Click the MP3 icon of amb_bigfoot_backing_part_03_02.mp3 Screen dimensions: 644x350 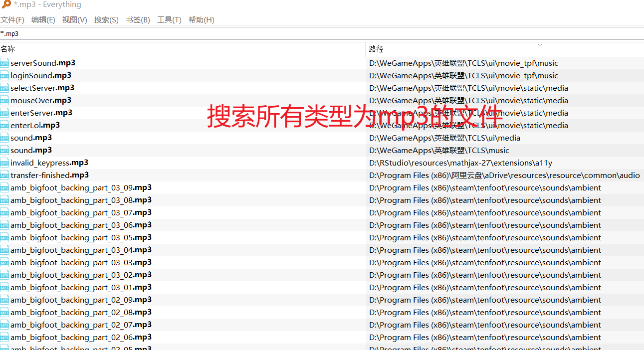pos(4,275)
